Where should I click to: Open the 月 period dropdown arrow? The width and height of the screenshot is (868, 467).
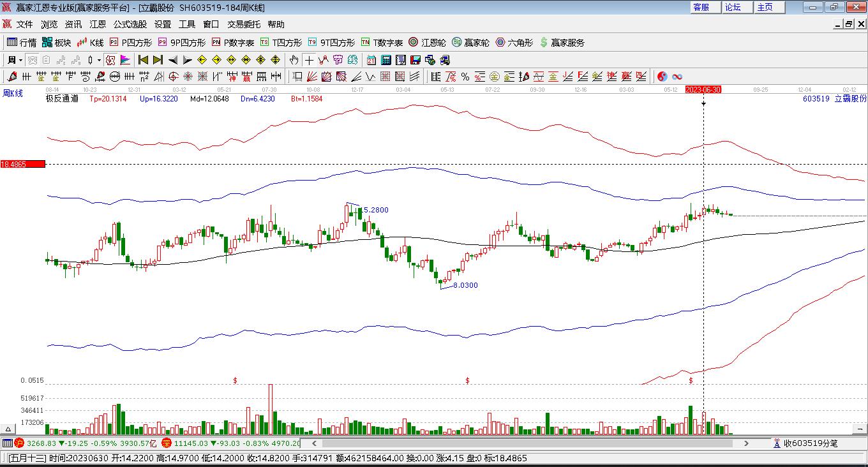click(21, 60)
